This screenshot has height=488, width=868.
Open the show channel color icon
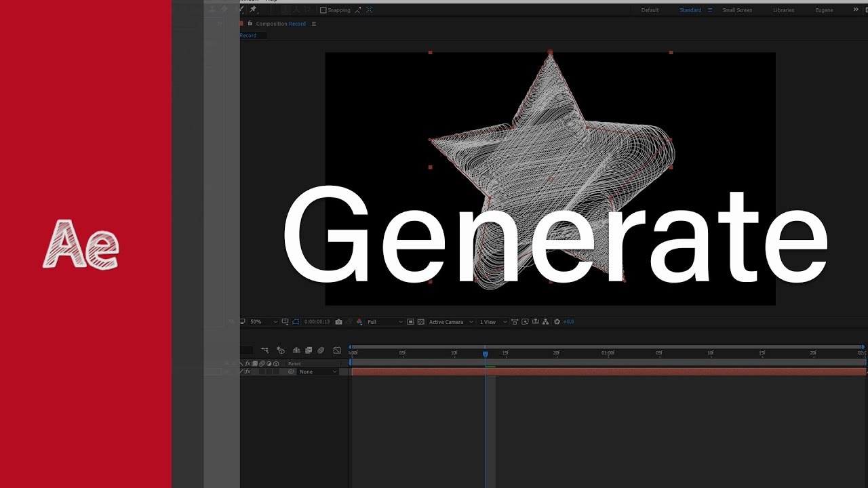coord(359,322)
